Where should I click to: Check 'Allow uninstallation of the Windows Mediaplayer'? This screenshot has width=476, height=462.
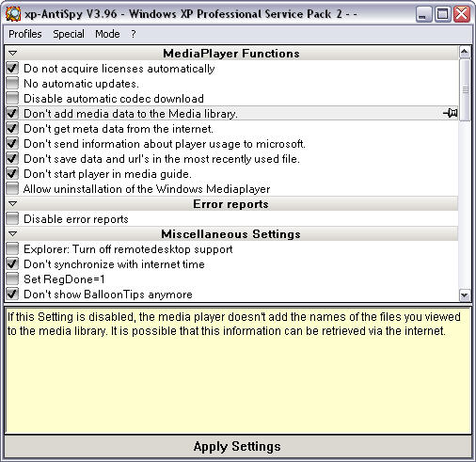[x=12, y=188]
